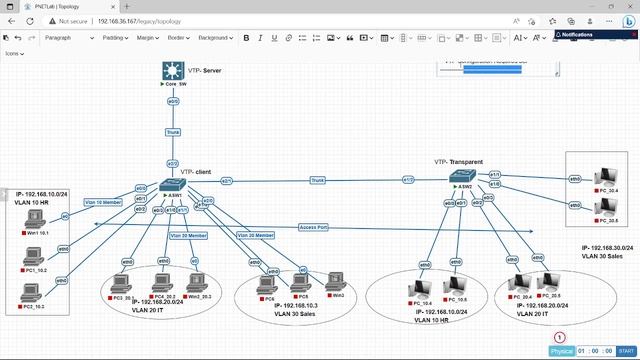
Task: Click the VLAN 10 HR text at left
Action: 31,202
